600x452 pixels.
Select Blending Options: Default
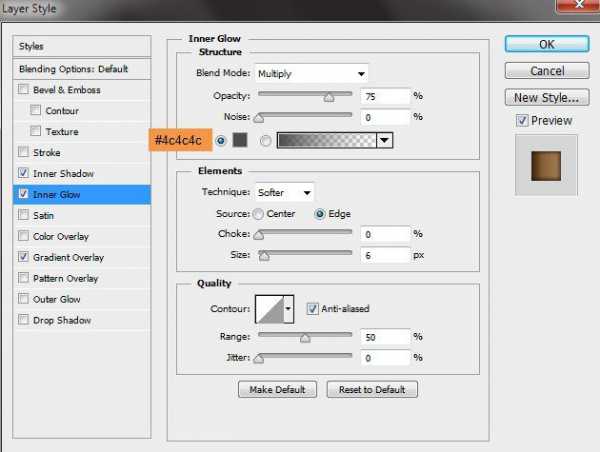(x=82, y=69)
